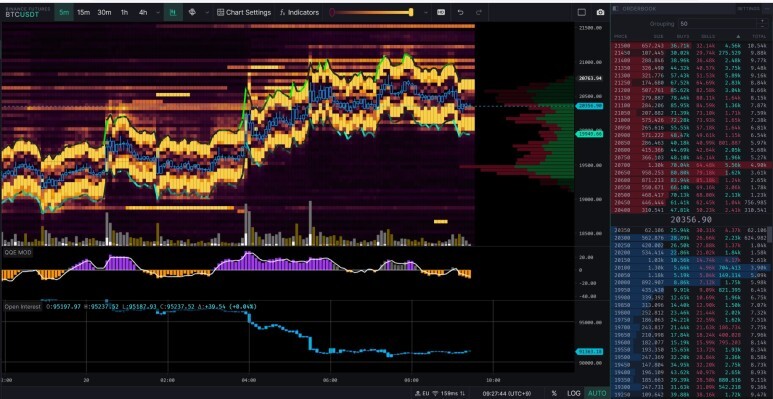Select the 19500 bid price row
Viewport: 773px width, 399px height.
pos(691,358)
